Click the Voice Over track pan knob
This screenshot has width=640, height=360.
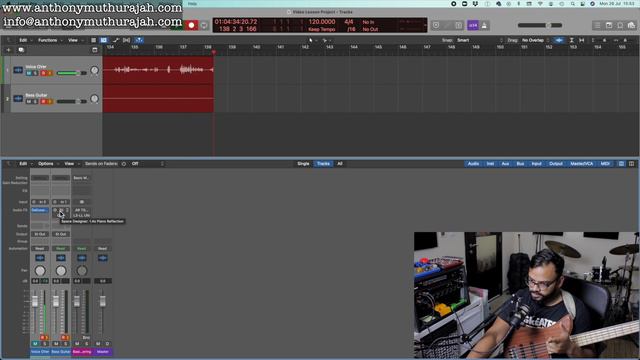tap(94, 70)
